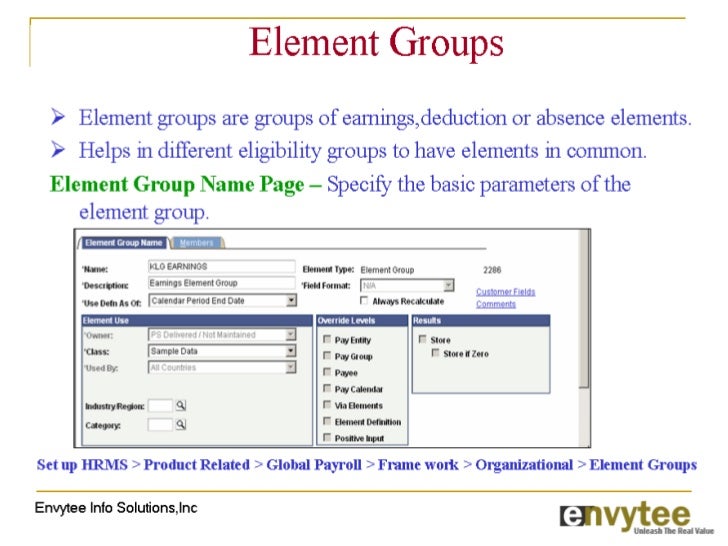
Task: Toggle the Via Elements checkbox
Action: coord(327,404)
